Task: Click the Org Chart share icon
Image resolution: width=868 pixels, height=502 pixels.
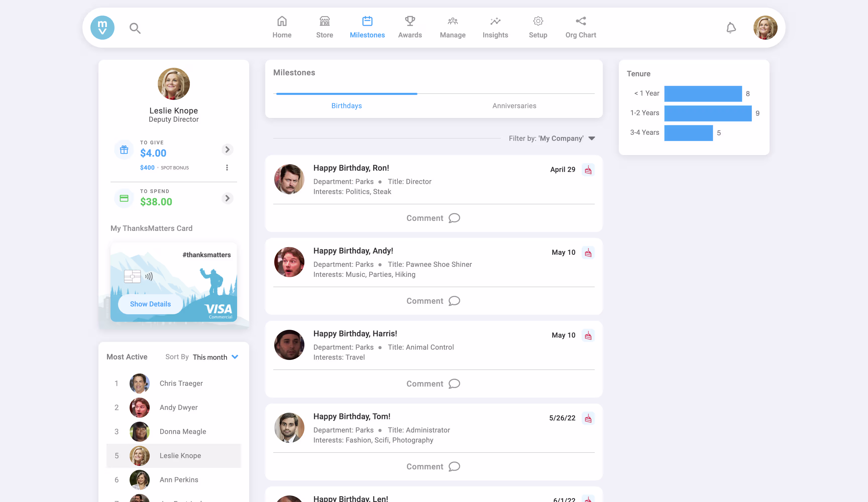Action: [581, 21]
